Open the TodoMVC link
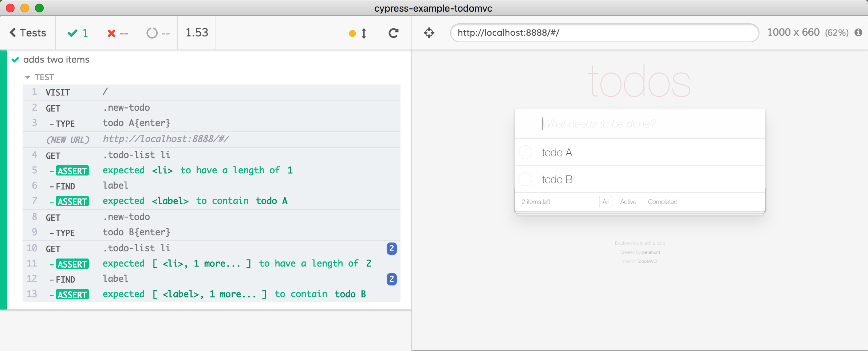This screenshot has height=351, width=868. 647,261
